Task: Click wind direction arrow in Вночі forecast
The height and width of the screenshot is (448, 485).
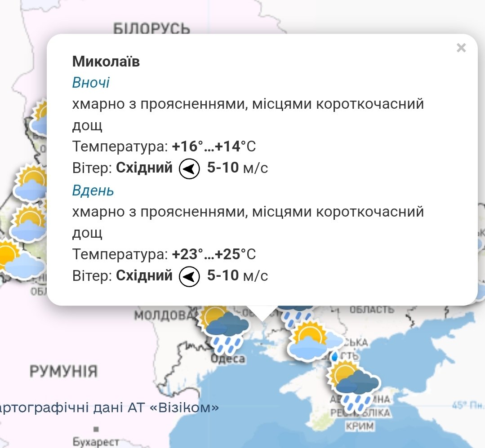Action: 189,169
